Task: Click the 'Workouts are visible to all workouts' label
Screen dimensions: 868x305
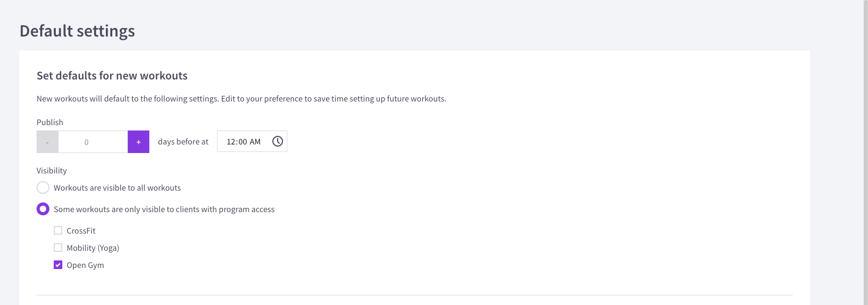Action: [117, 188]
